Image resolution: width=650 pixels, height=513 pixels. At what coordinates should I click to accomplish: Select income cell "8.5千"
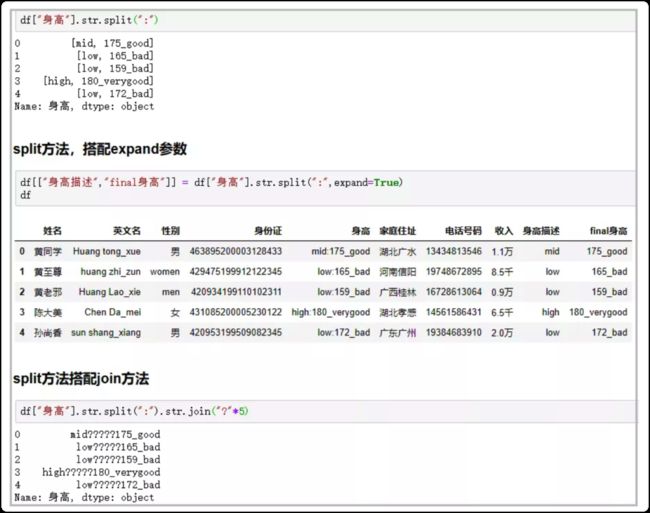coord(502,272)
